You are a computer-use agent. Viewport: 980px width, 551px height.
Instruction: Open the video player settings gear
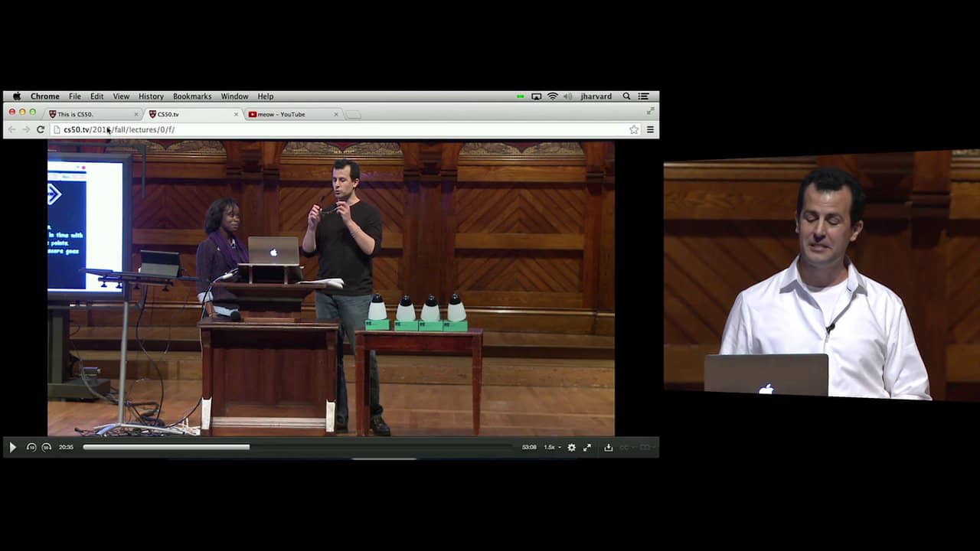tap(571, 448)
